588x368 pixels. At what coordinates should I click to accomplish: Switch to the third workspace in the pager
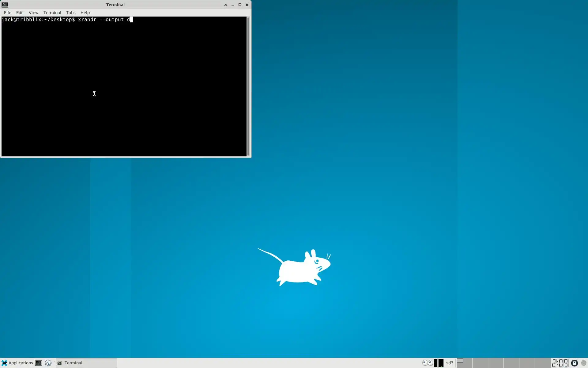496,363
